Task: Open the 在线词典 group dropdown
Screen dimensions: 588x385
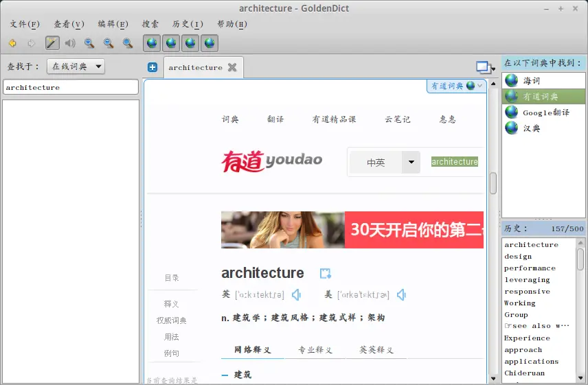Action: click(x=76, y=67)
